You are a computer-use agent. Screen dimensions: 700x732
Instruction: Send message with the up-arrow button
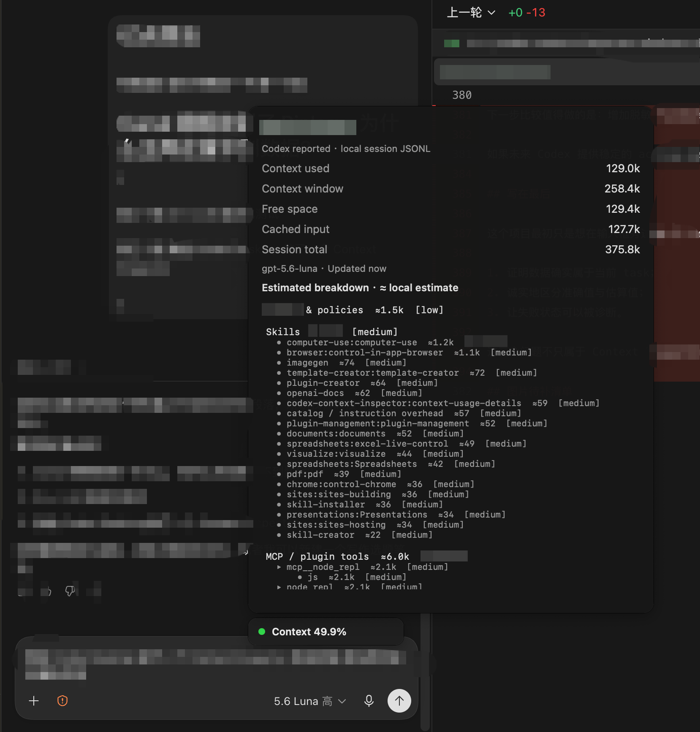(x=399, y=701)
